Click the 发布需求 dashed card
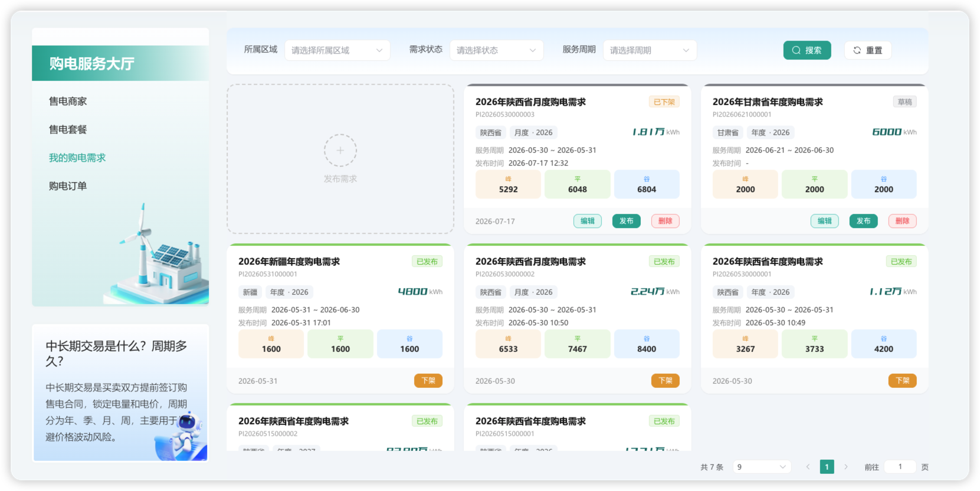Viewport: 980px width, 491px height. (340, 159)
